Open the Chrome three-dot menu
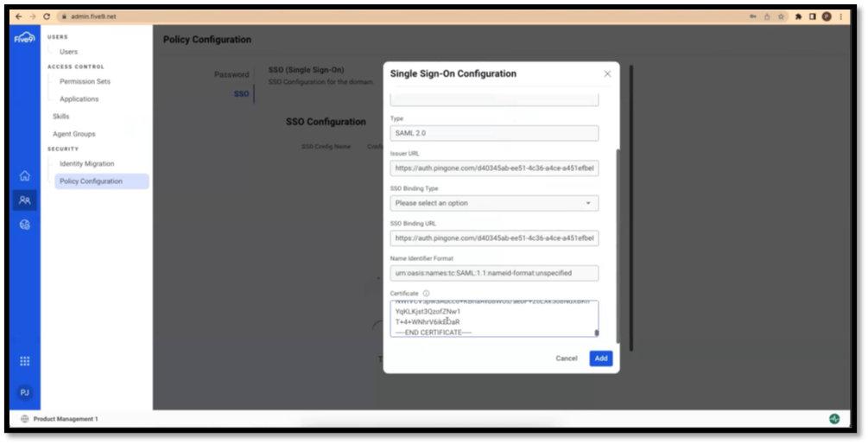Image resolution: width=868 pixels, height=444 pixels. (841, 16)
